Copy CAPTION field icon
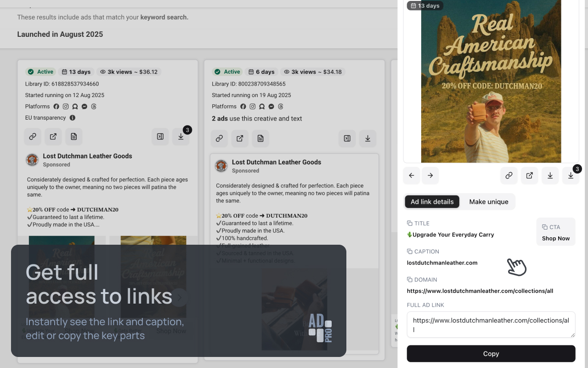This screenshot has width=588, height=368. [410, 252]
